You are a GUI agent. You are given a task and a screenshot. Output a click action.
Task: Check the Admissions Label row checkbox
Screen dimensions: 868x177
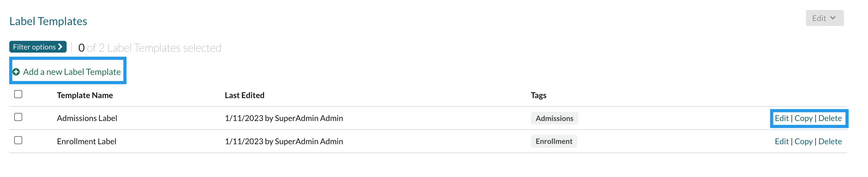coord(18,117)
